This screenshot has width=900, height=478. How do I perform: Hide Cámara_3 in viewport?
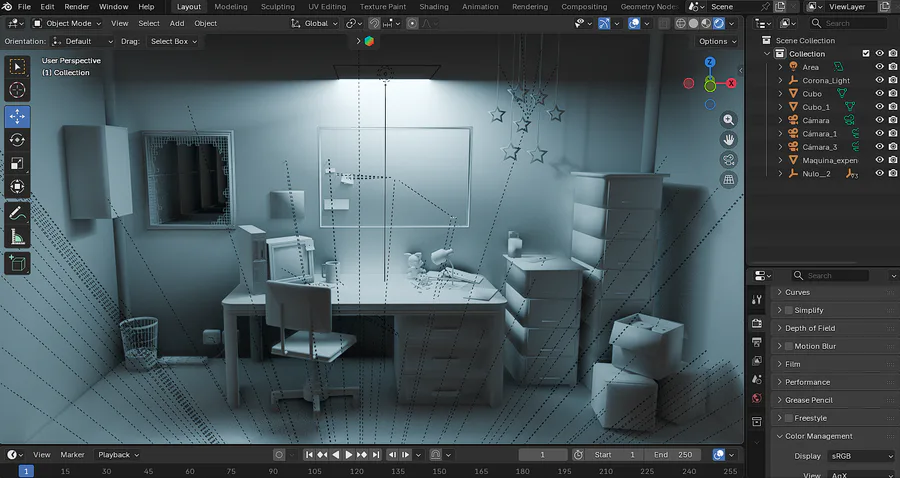pyautogui.click(x=879, y=147)
